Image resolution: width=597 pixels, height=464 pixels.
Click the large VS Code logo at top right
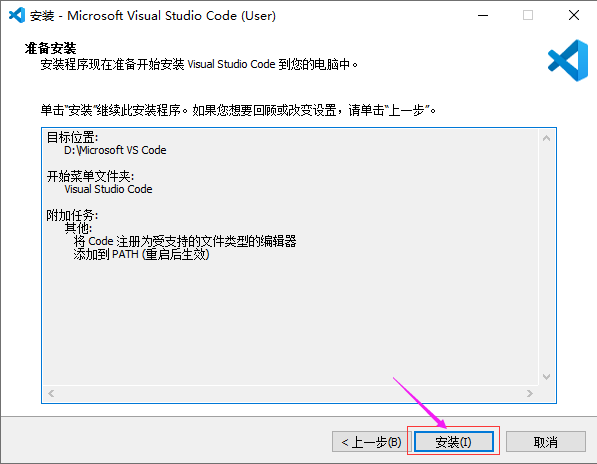point(568,61)
